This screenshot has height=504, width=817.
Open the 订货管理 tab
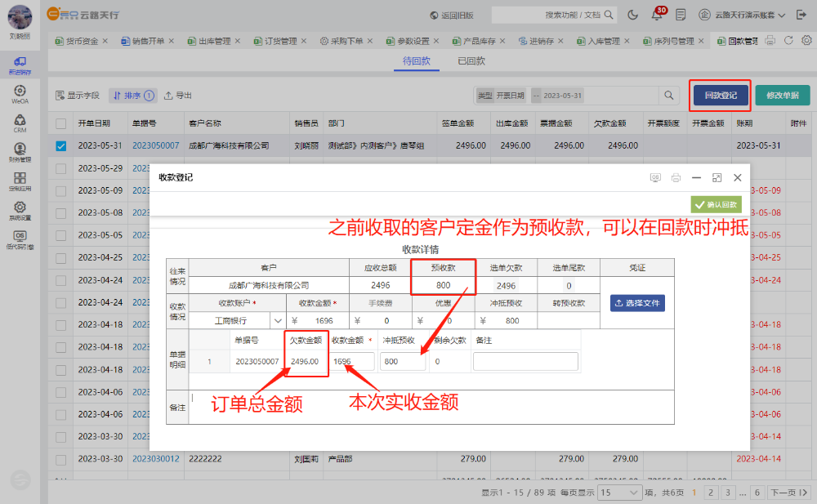point(275,41)
